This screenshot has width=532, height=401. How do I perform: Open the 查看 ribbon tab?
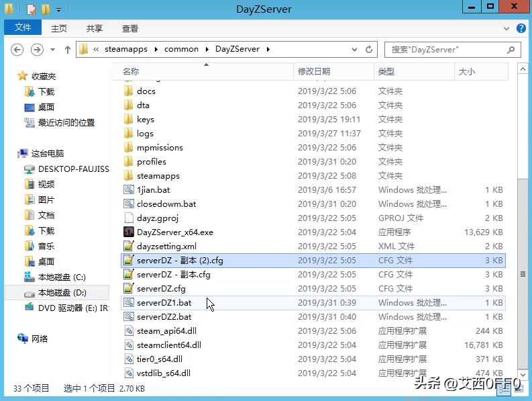click(x=130, y=28)
